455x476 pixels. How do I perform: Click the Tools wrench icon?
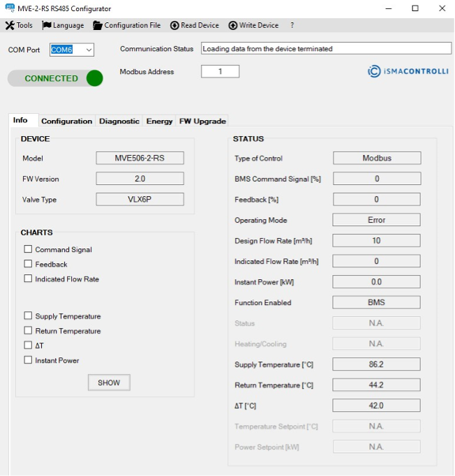tap(10, 25)
